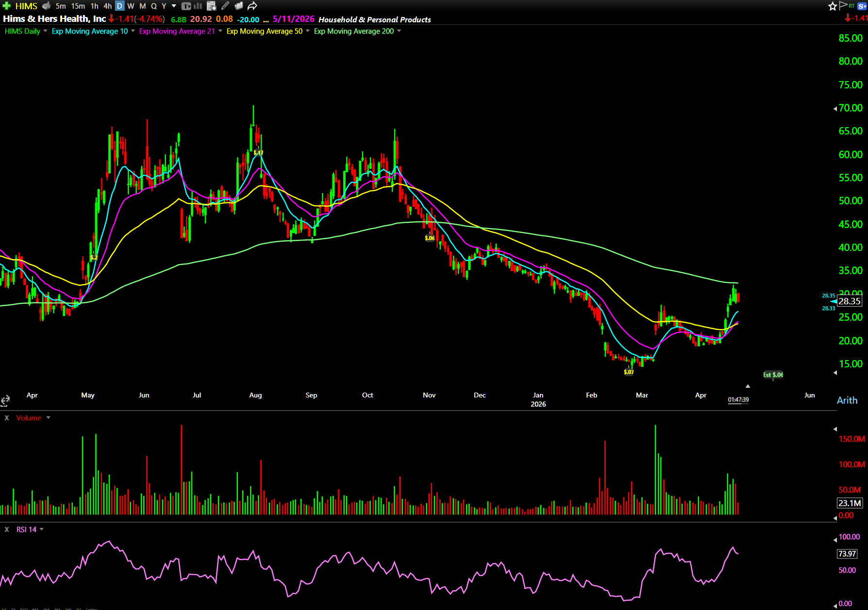Open the add indicator grid icon

pyautogui.click(x=211, y=6)
